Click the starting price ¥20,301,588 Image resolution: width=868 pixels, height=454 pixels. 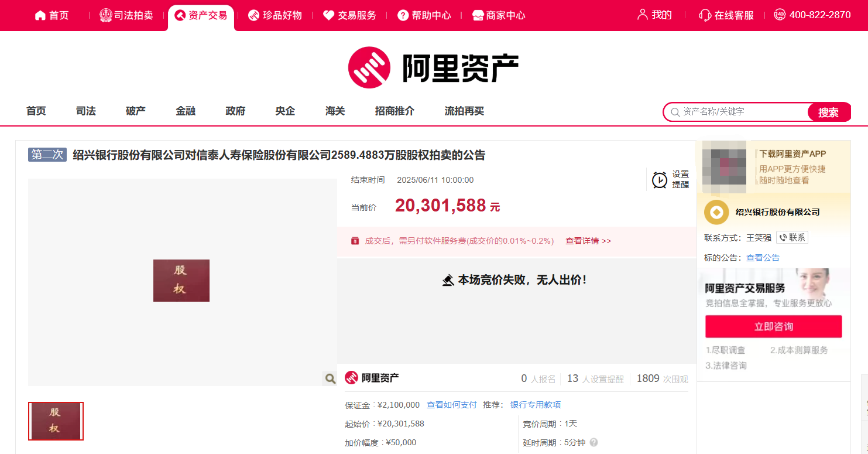point(401,424)
